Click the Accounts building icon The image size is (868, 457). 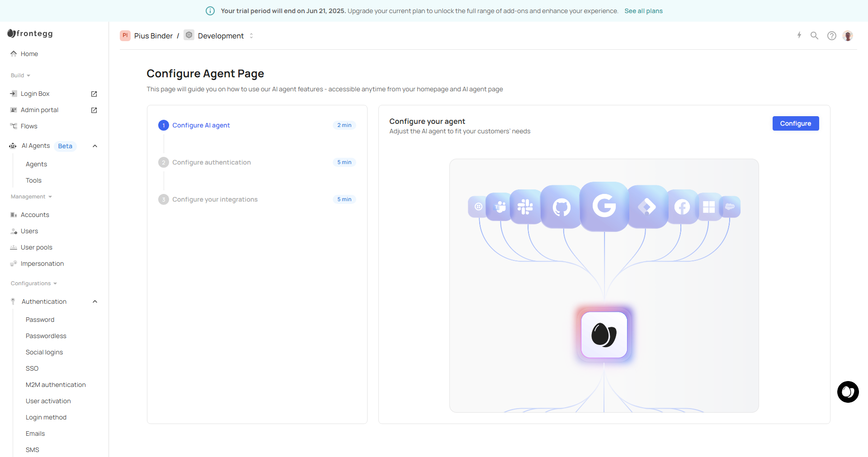point(14,215)
